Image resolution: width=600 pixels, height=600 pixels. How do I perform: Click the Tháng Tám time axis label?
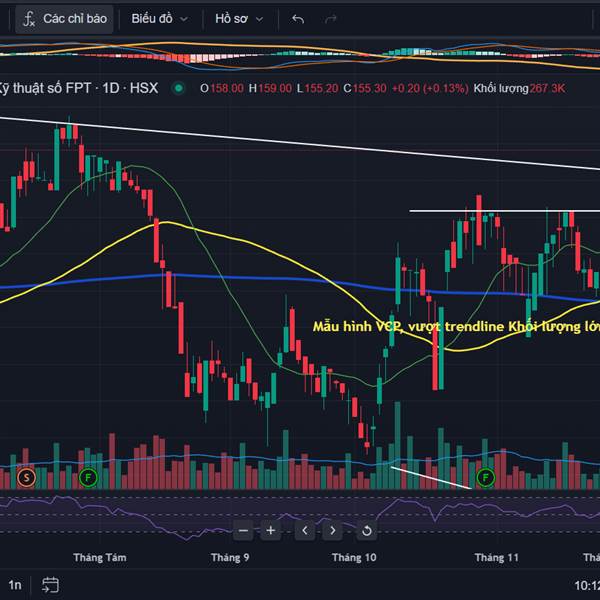pos(100,558)
